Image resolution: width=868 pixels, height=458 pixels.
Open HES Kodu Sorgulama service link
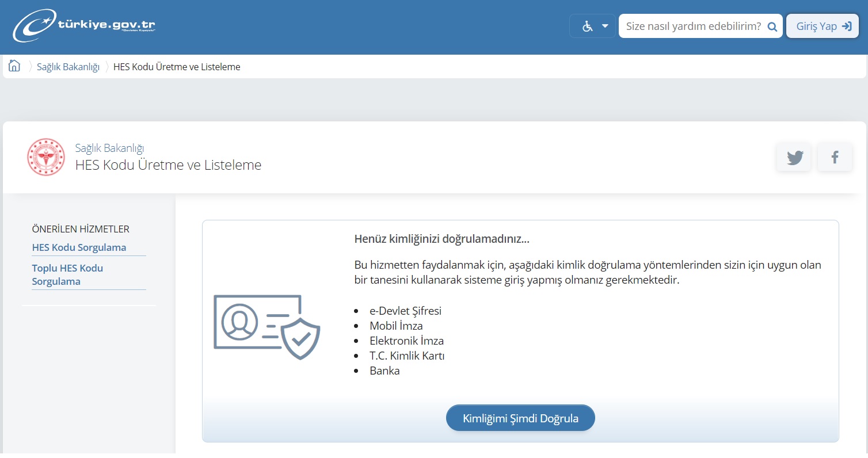(79, 247)
